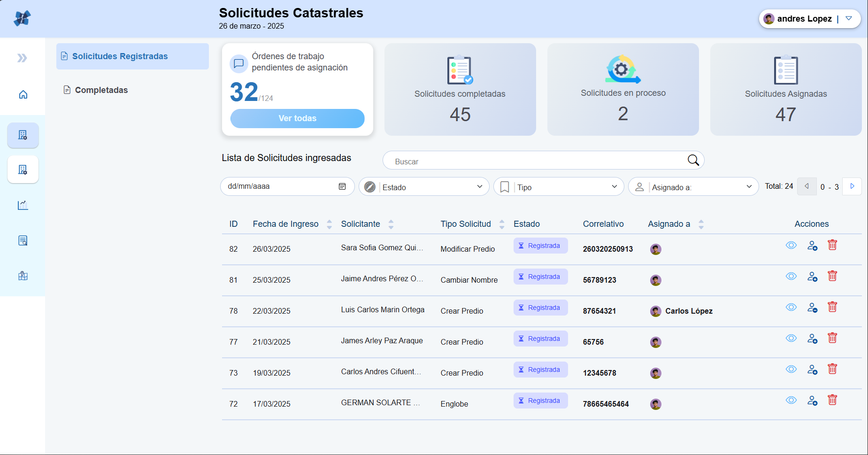This screenshot has width=868, height=455.
Task: Sort by Fecha de Ingreso column
Action: pos(329,224)
